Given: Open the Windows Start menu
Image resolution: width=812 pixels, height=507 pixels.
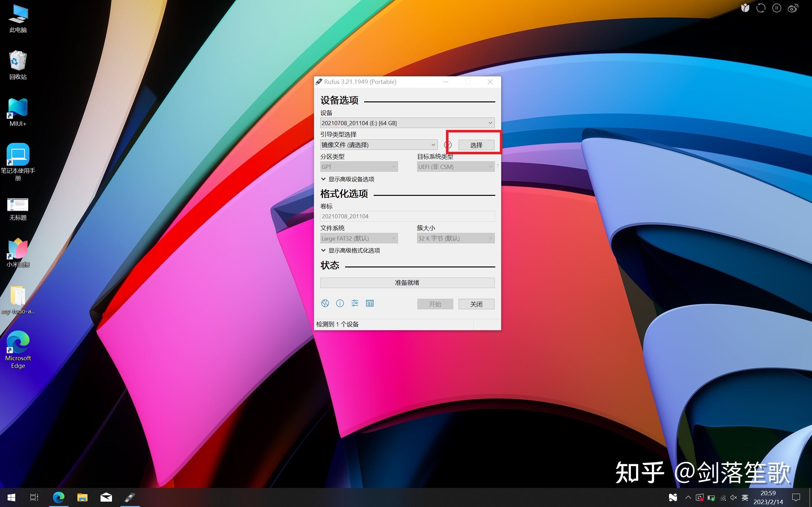Looking at the screenshot, I should pyautogui.click(x=11, y=497).
